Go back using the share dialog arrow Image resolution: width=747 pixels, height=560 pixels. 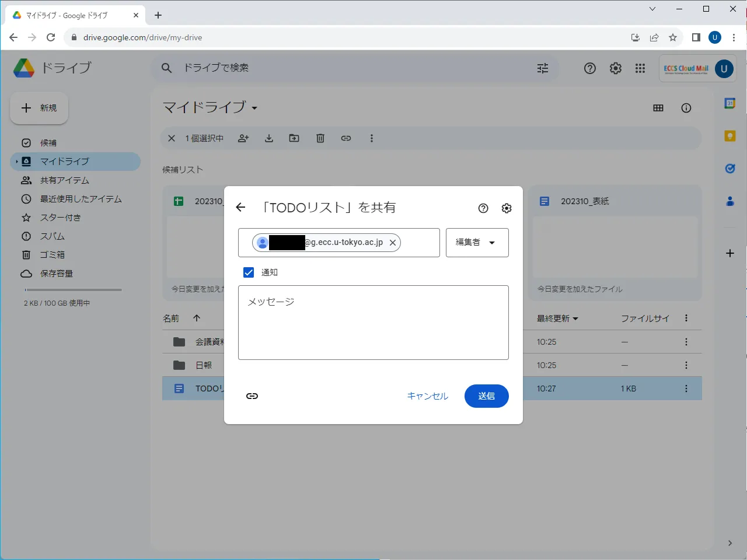(x=240, y=208)
